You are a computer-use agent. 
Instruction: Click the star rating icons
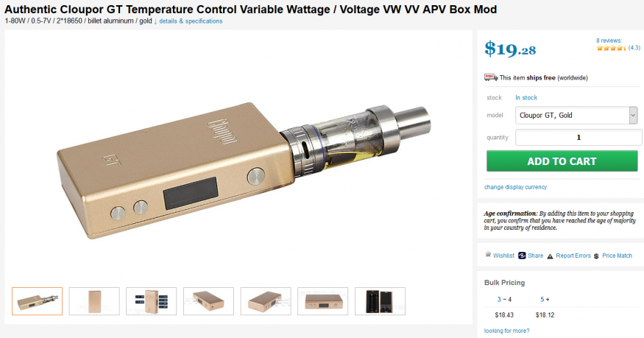click(x=611, y=48)
